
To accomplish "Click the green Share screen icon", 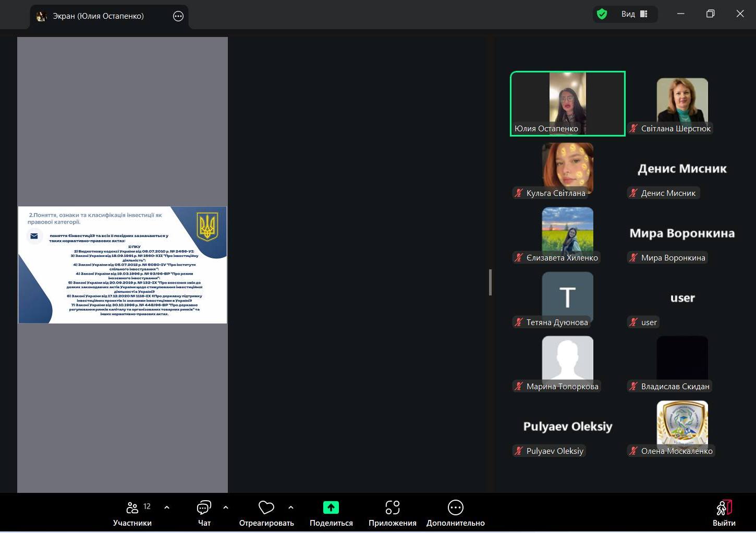I will click(331, 507).
